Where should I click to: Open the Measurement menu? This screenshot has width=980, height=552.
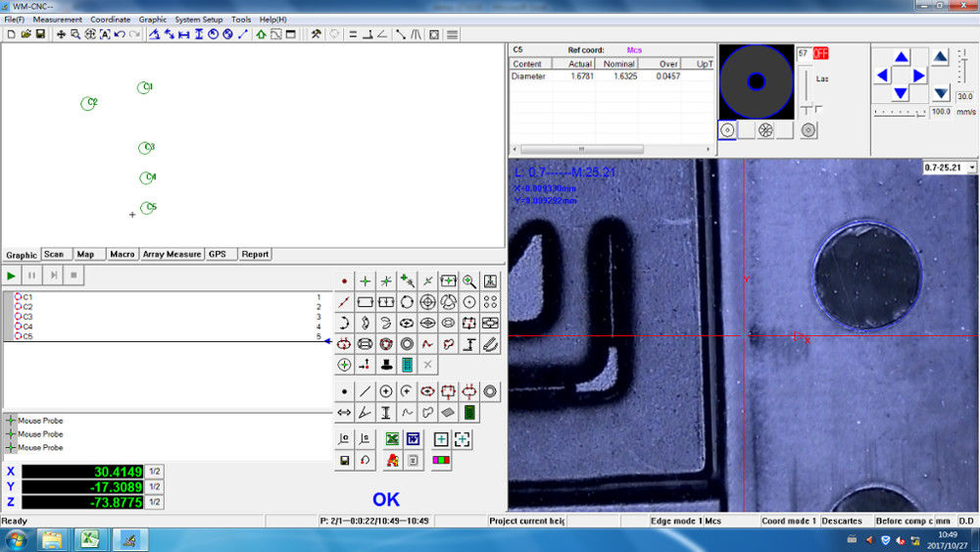pos(58,20)
